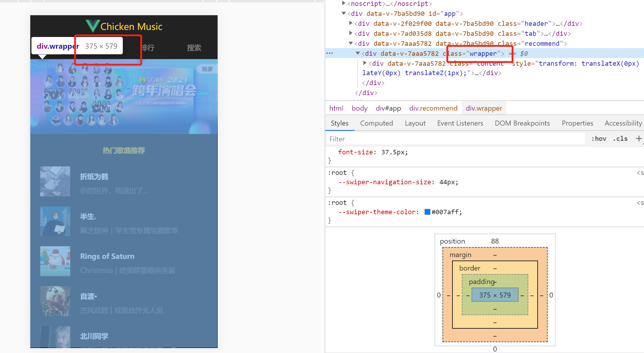Click the Vue logo icon in header
The image size is (644, 353).
(x=92, y=25)
